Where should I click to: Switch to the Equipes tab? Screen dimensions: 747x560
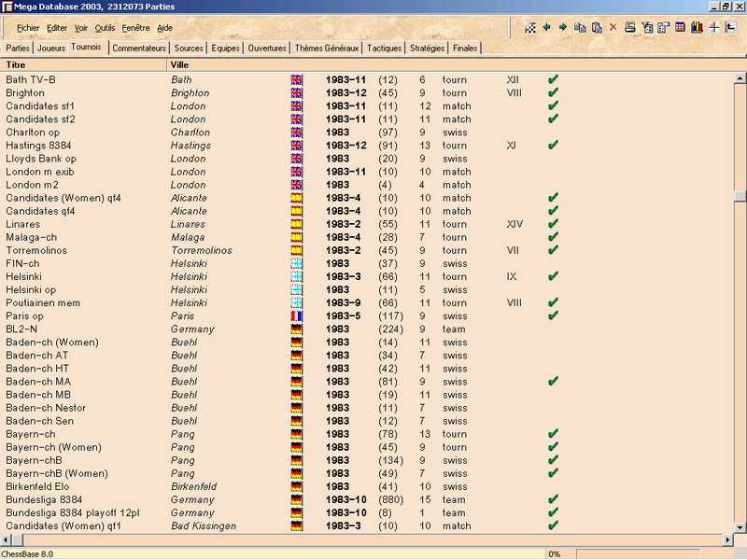point(225,49)
